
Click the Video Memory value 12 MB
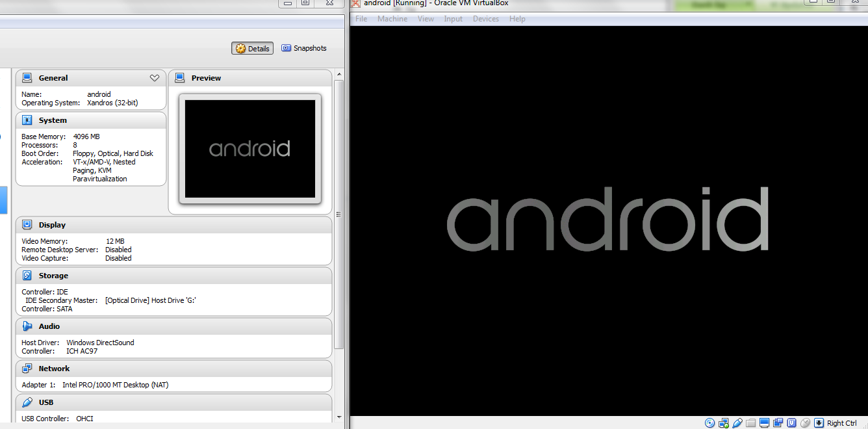click(x=115, y=241)
